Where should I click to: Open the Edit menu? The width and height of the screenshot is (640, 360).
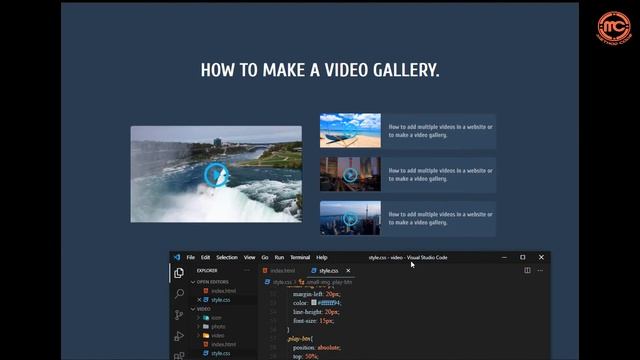205,258
